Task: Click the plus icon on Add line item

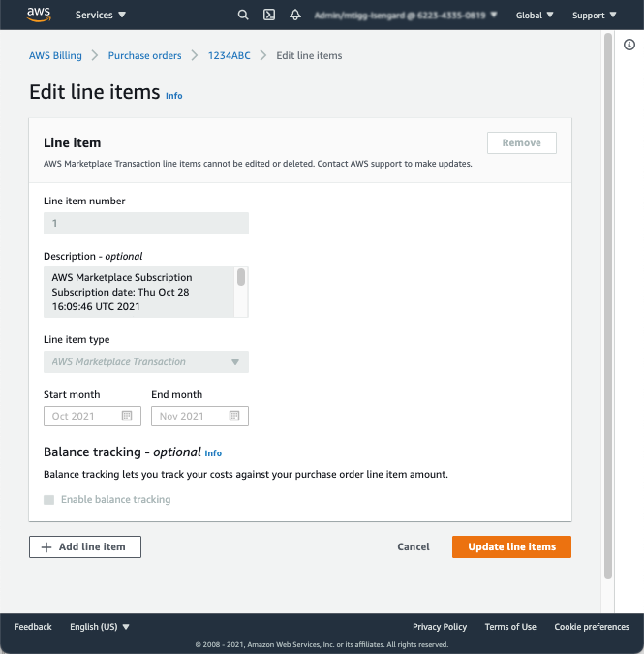Action: [x=46, y=547]
